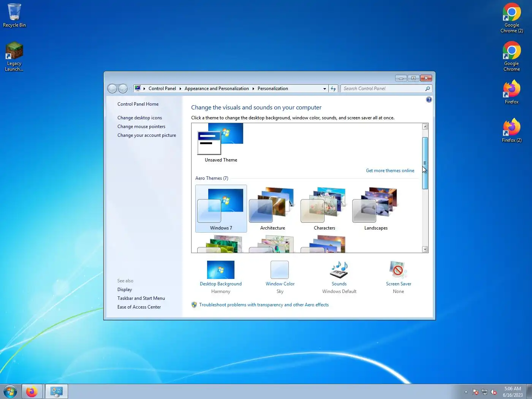Open Change desktop icons link
Viewport: 532px width, 399px height.
click(x=139, y=118)
